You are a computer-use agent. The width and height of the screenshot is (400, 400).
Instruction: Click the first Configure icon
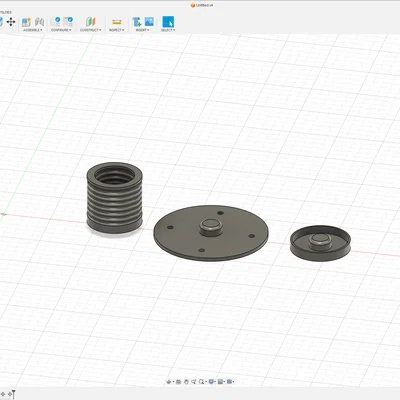[x=55, y=22]
